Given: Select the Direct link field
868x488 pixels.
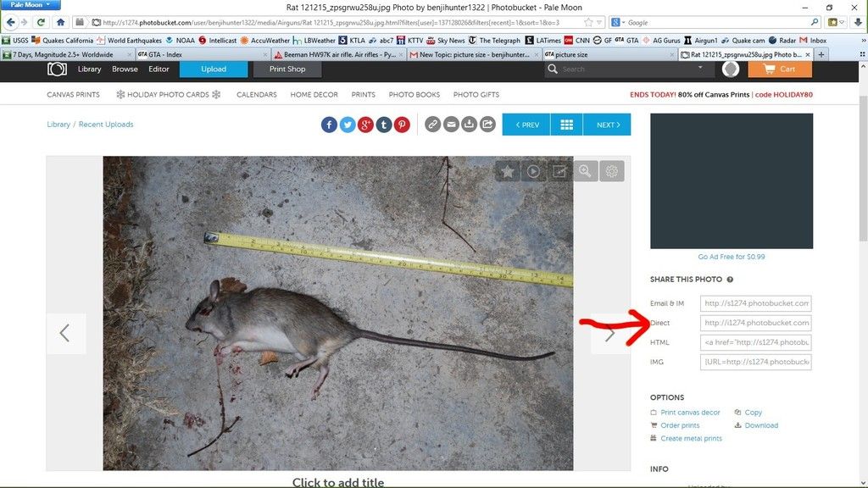Looking at the screenshot, I should pyautogui.click(x=755, y=323).
